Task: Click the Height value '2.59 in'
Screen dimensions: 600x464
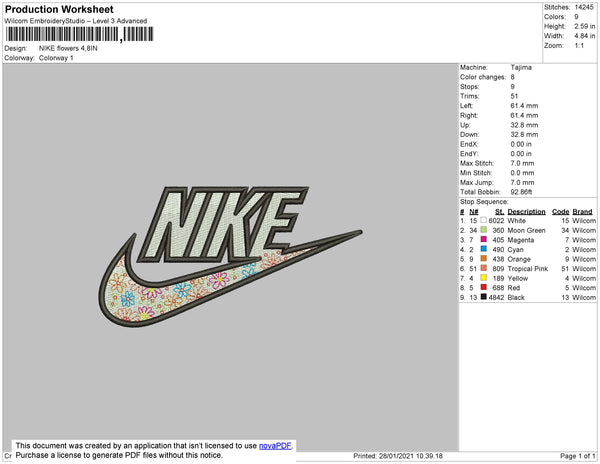Action: (584, 26)
